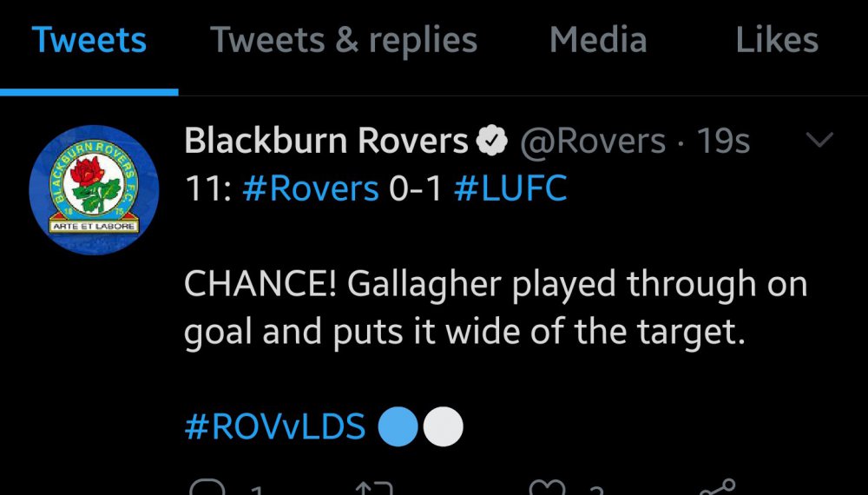This screenshot has height=495, width=868.
Task: Click the Blackburn Rovers account name
Action: coord(326,141)
